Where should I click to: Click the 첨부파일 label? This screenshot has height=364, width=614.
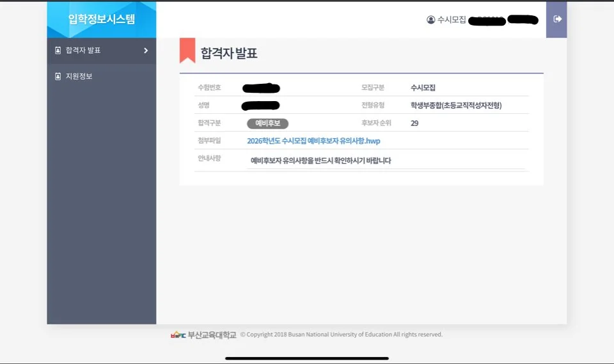pyautogui.click(x=209, y=140)
